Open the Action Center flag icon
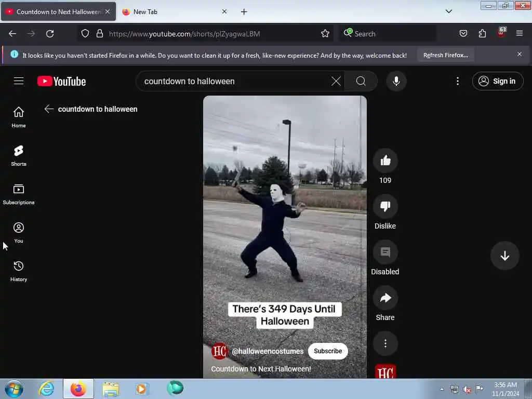This screenshot has height=399, width=532. click(479, 389)
